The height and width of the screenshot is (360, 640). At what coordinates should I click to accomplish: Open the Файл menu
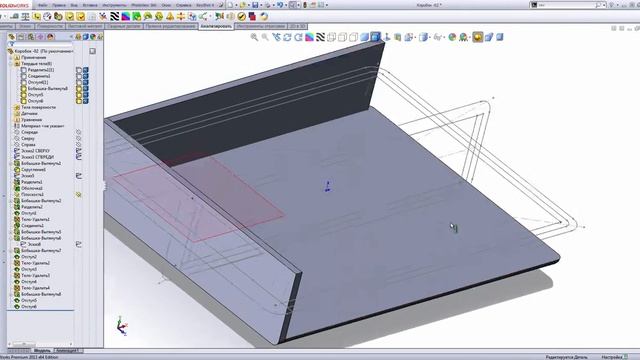[x=42, y=5]
